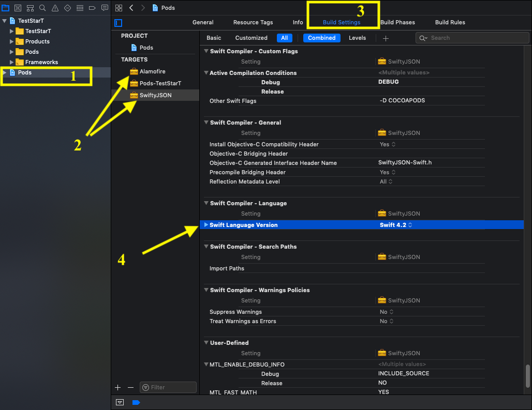The height and width of the screenshot is (410, 532).
Task: Switch to the General tab
Action: tap(203, 22)
